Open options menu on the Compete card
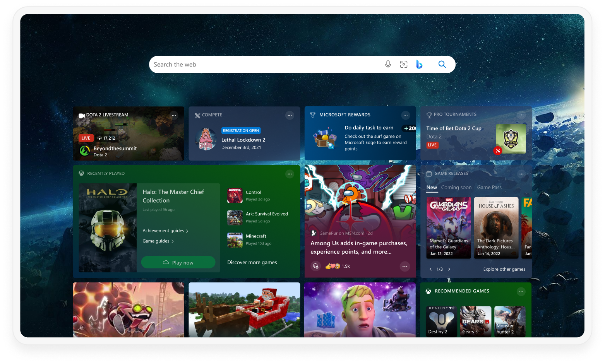605x364 pixels. [x=290, y=115]
